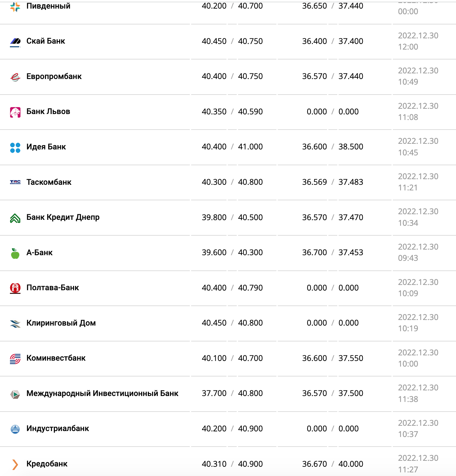Click the Индустриалбанк round blue icon

pyautogui.click(x=15, y=429)
